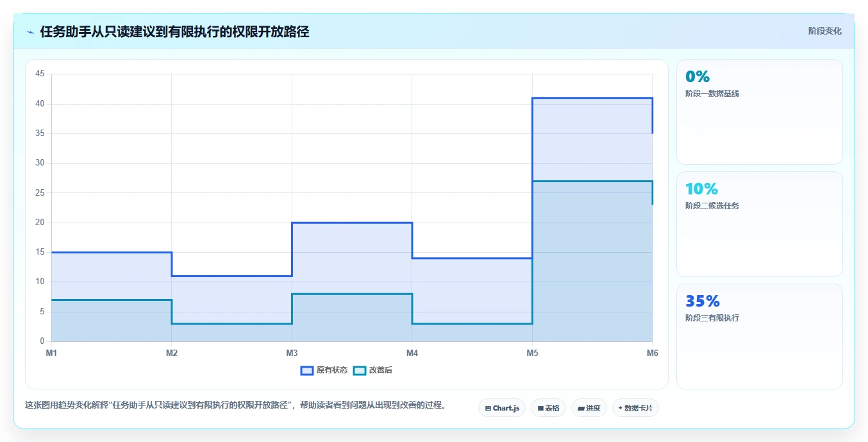Click the 40 y-axis label

pyautogui.click(x=40, y=104)
